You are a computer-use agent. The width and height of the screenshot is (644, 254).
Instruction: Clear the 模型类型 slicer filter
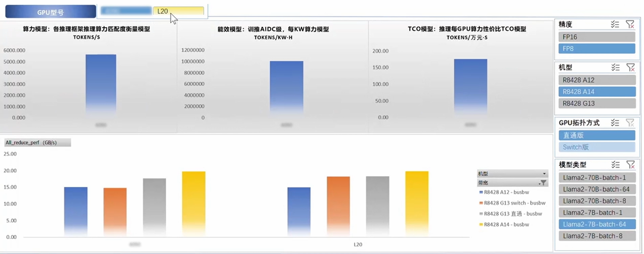coord(630,165)
